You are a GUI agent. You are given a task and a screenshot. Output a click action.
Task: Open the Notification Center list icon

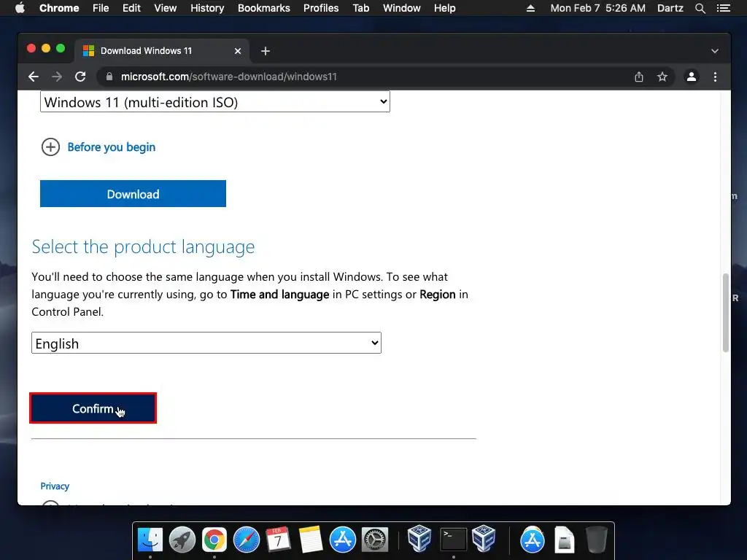click(724, 8)
